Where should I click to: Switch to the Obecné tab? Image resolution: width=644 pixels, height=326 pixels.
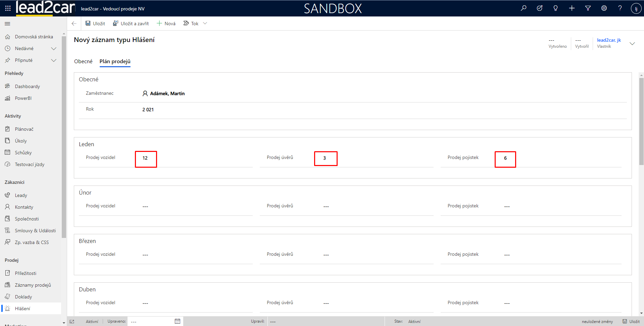pos(83,62)
